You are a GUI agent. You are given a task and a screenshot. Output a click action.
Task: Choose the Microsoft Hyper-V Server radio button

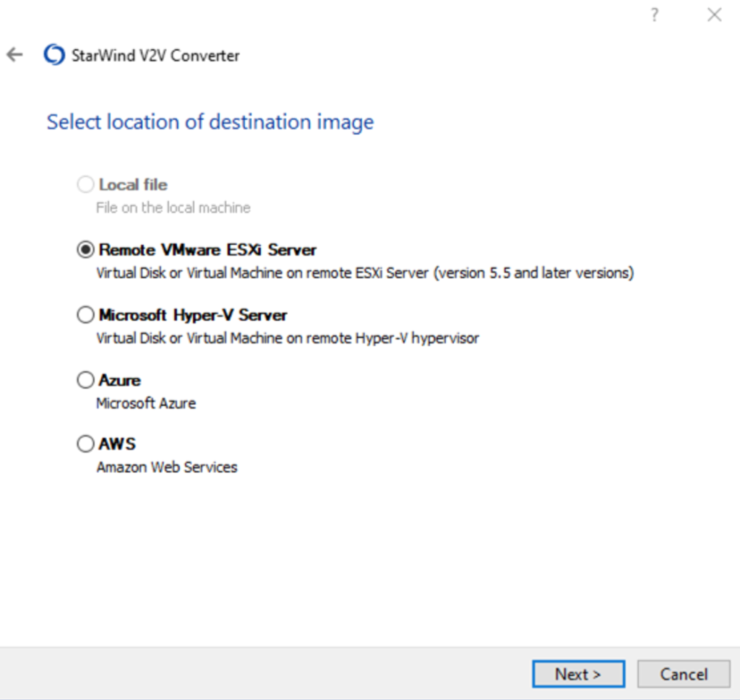tap(85, 315)
